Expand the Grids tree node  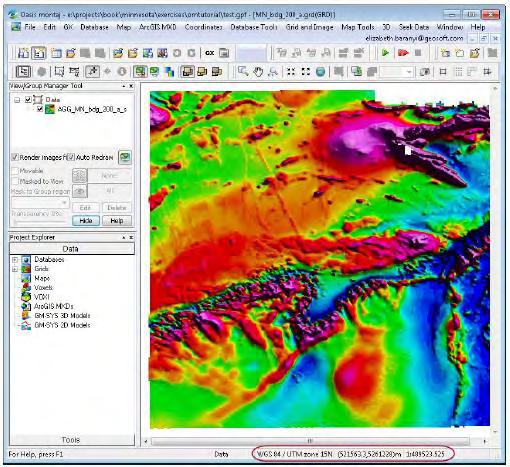(x=15, y=269)
